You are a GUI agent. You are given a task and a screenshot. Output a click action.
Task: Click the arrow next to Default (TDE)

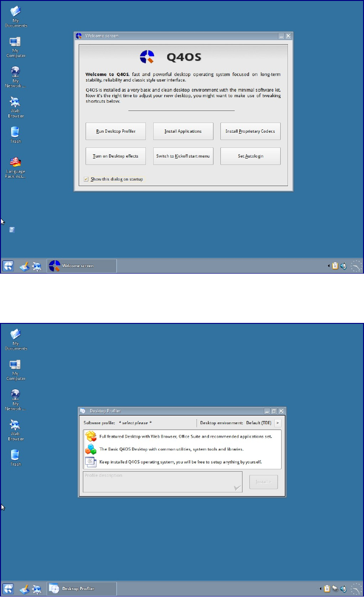pos(277,423)
